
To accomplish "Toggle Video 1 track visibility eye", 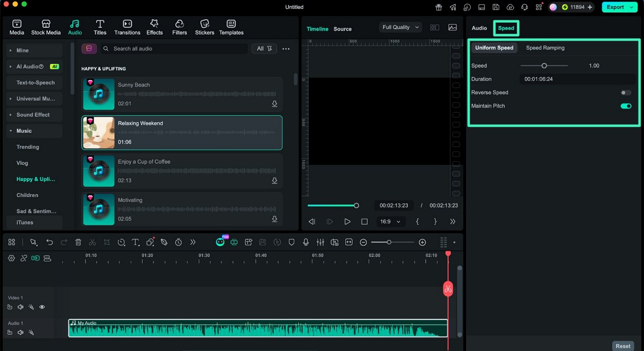I will coord(42,307).
